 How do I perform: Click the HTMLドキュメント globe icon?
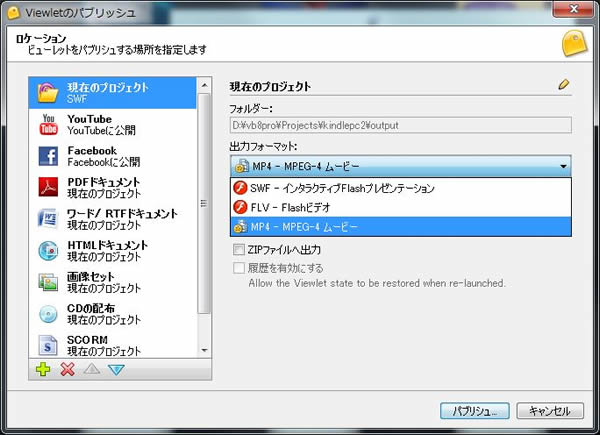(48, 251)
